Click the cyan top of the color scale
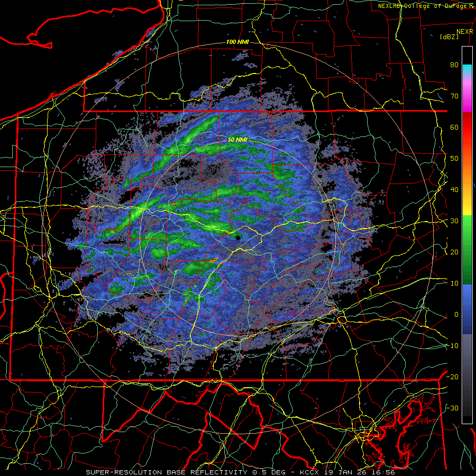 point(467,69)
